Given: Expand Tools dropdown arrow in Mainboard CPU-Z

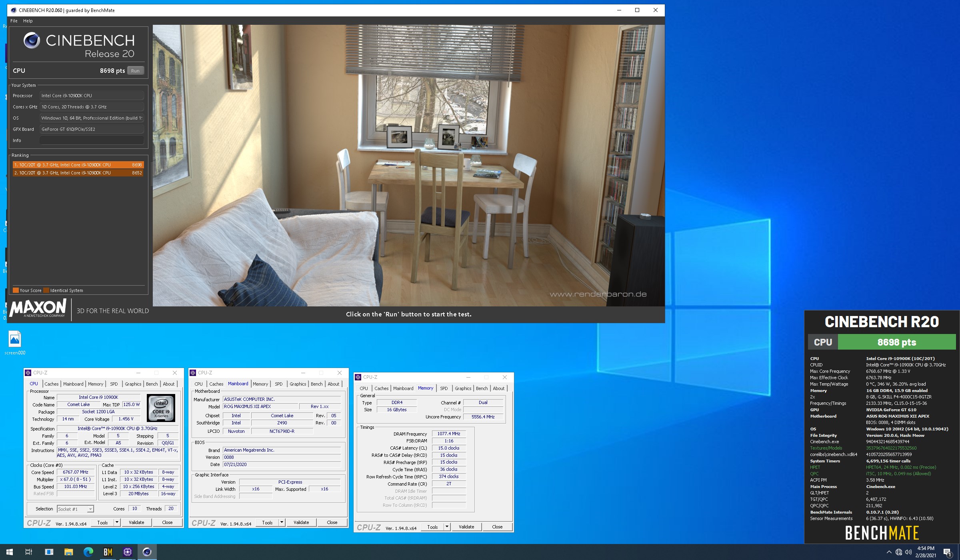Looking at the screenshot, I should click(x=282, y=522).
